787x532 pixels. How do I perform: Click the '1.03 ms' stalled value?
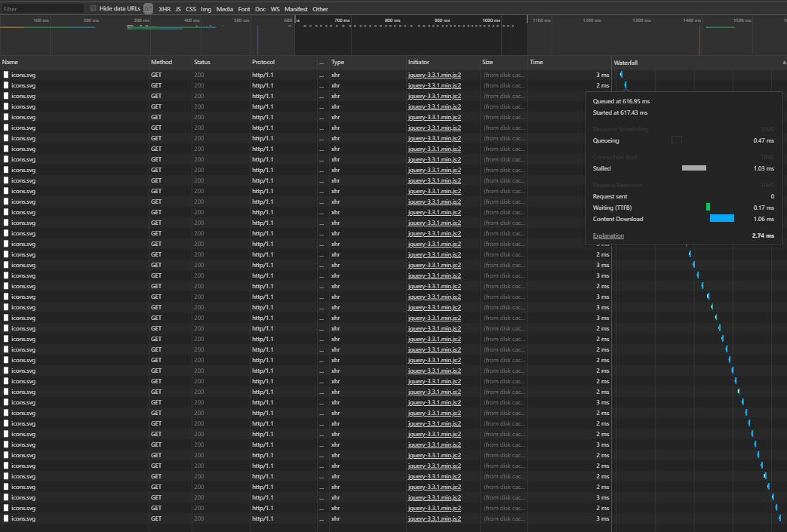(x=764, y=168)
